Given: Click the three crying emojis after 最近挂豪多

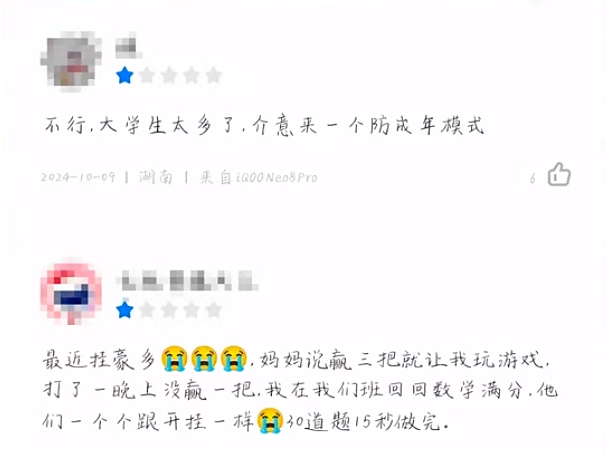Looking at the screenshot, I should (204, 359).
